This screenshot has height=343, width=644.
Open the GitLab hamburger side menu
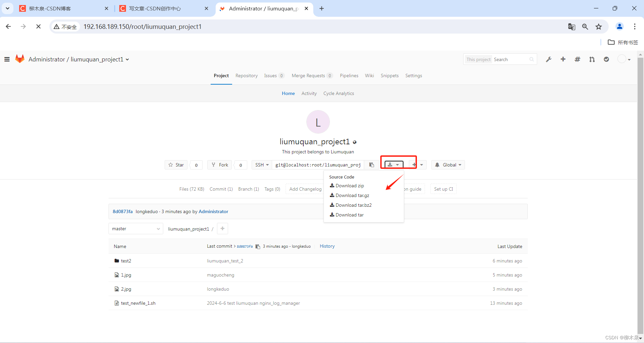(x=7, y=59)
